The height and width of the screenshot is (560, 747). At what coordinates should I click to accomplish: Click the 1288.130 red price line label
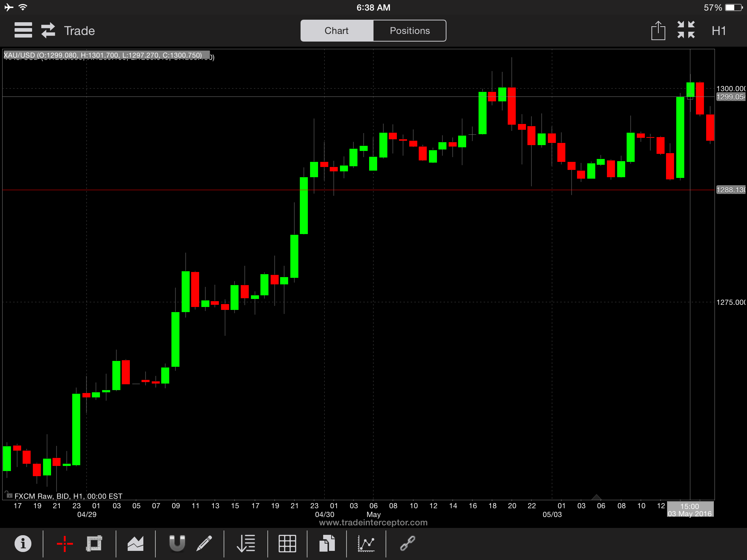(731, 190)
